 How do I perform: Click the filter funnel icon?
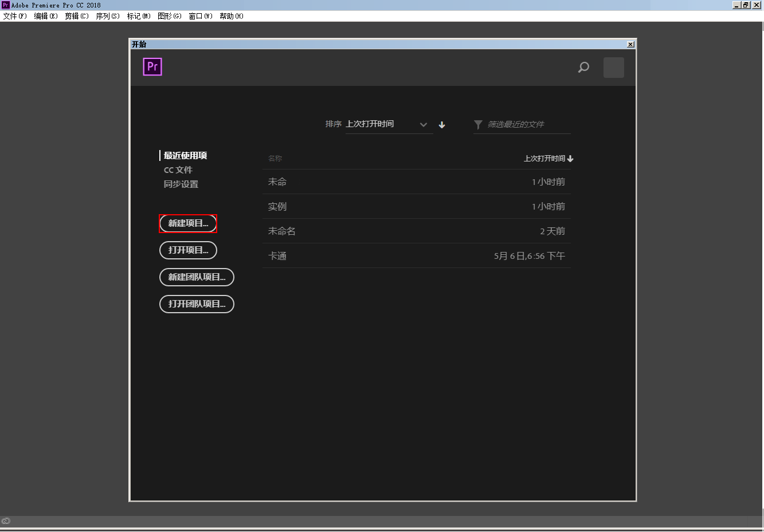tap(478, 124)
